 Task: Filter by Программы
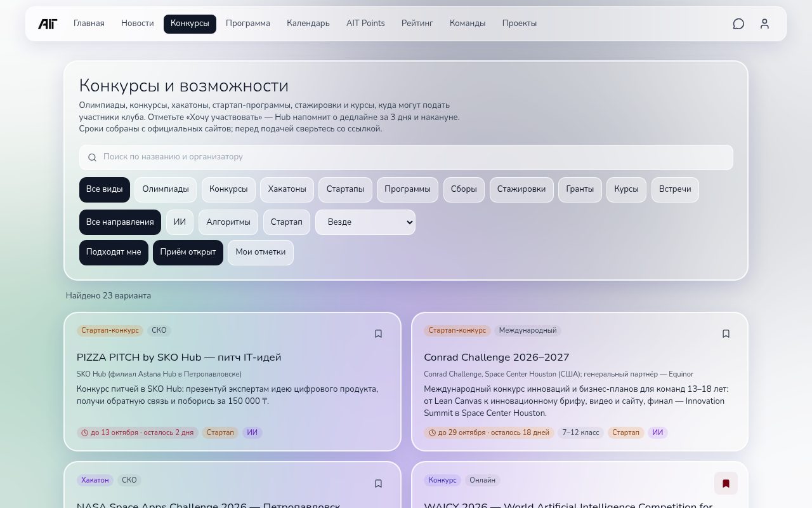pyautogui.click(x=407, y=190)
